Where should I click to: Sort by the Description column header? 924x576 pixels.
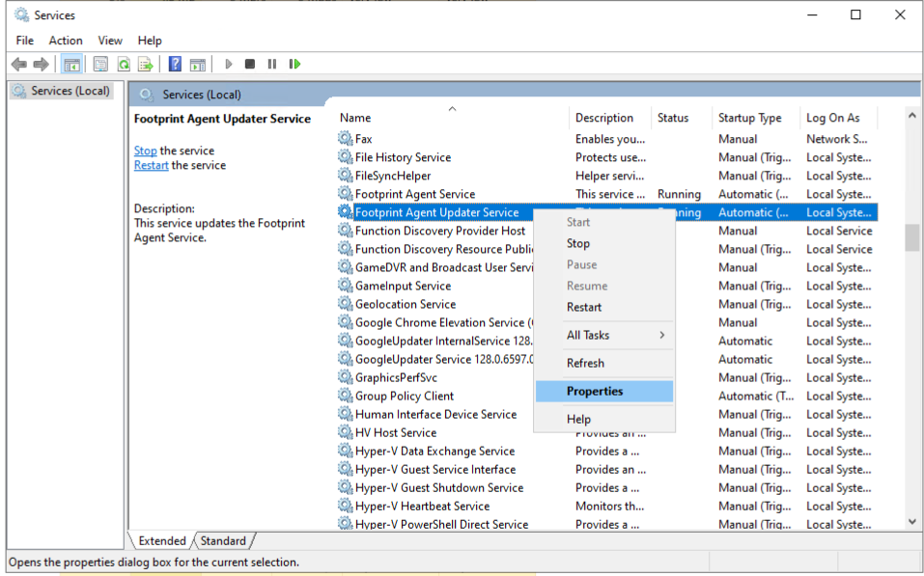coord(610,117)
